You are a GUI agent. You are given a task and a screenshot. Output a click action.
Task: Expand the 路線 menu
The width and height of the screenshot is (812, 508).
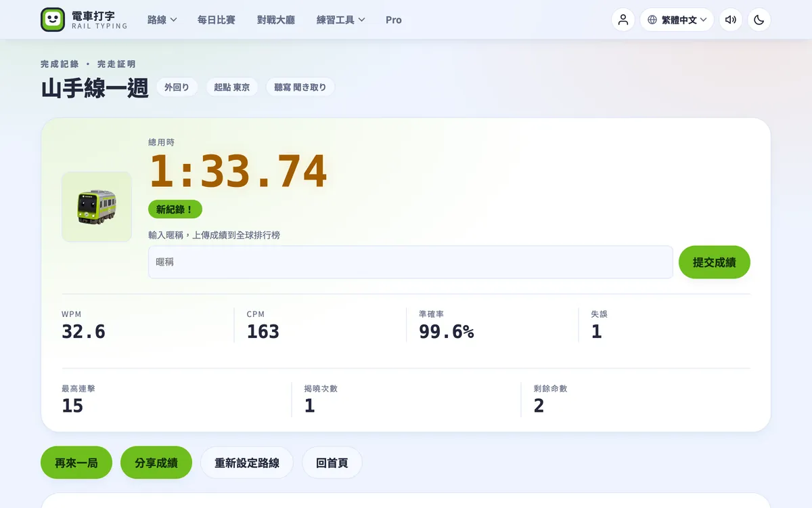[162, 20]
